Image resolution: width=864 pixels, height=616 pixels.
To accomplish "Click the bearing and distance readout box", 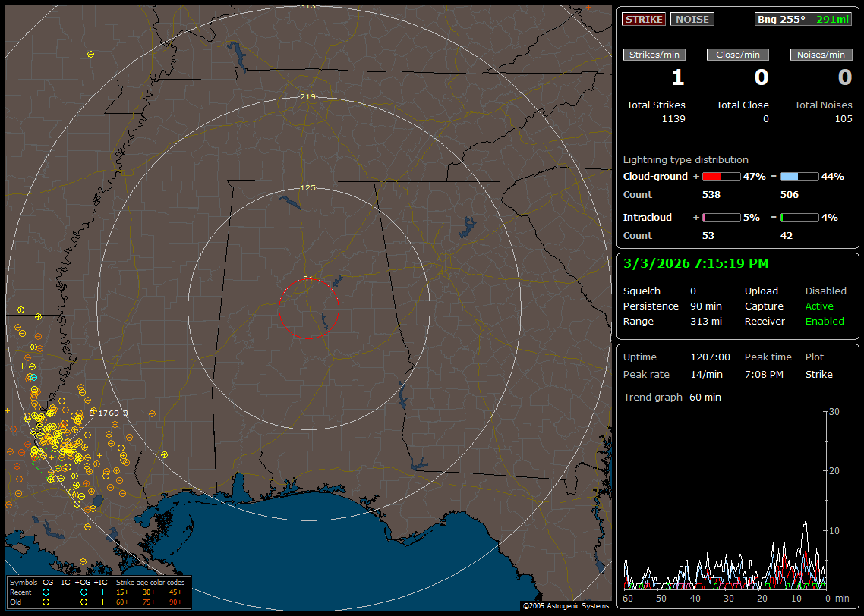I will (803, 19).
